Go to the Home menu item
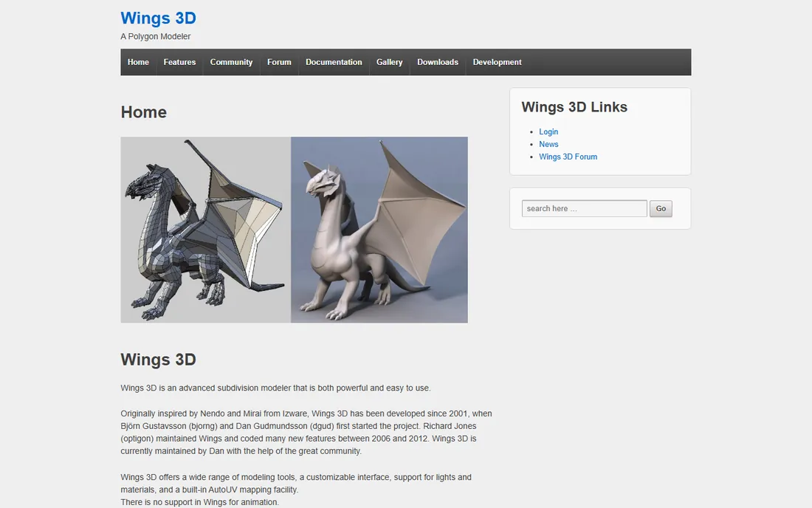The height and width of the screenshot is (508, 812). point(138,62)
